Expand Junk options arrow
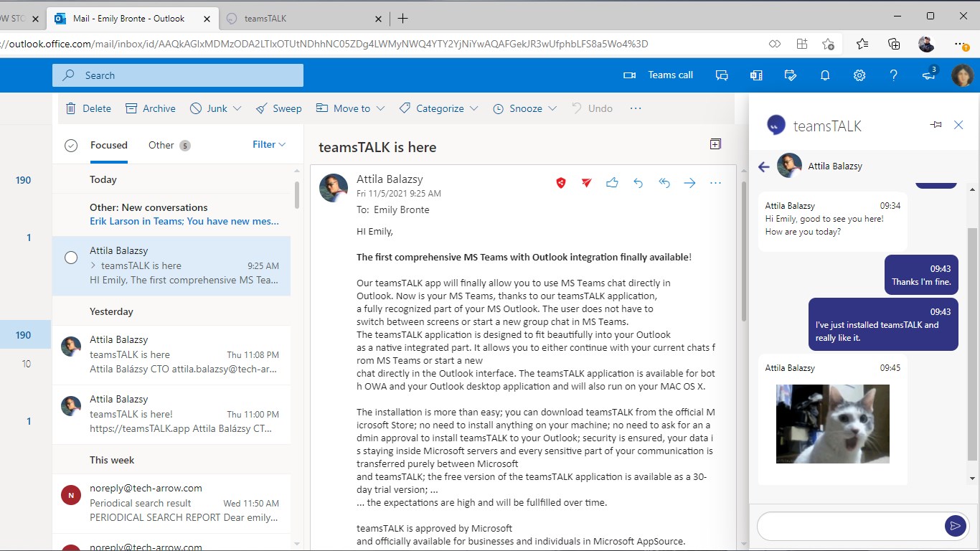Viewport: 980px width, 551px height. [237, 108]
